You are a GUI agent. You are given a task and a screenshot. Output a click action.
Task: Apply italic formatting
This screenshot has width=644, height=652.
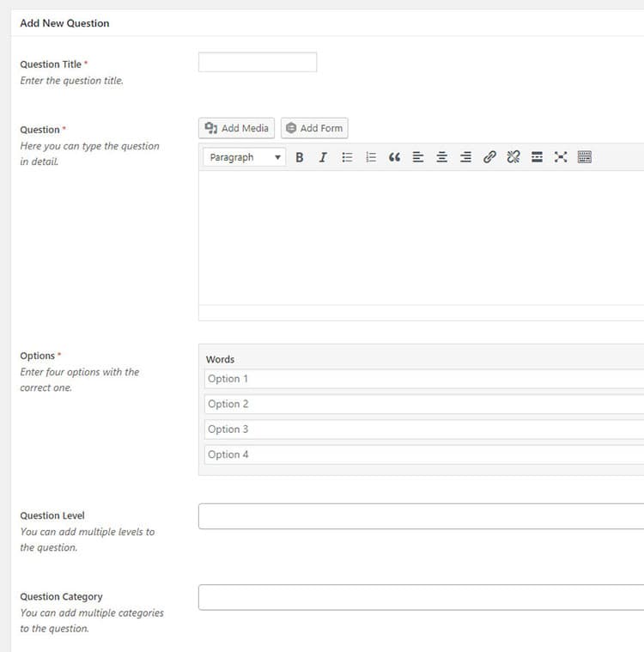(323, 157)
